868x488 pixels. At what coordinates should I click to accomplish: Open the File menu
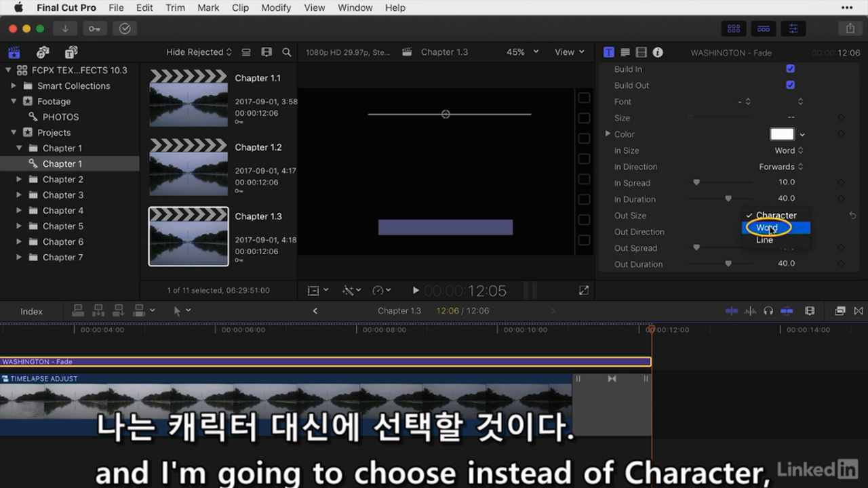[x=116, y=7]
